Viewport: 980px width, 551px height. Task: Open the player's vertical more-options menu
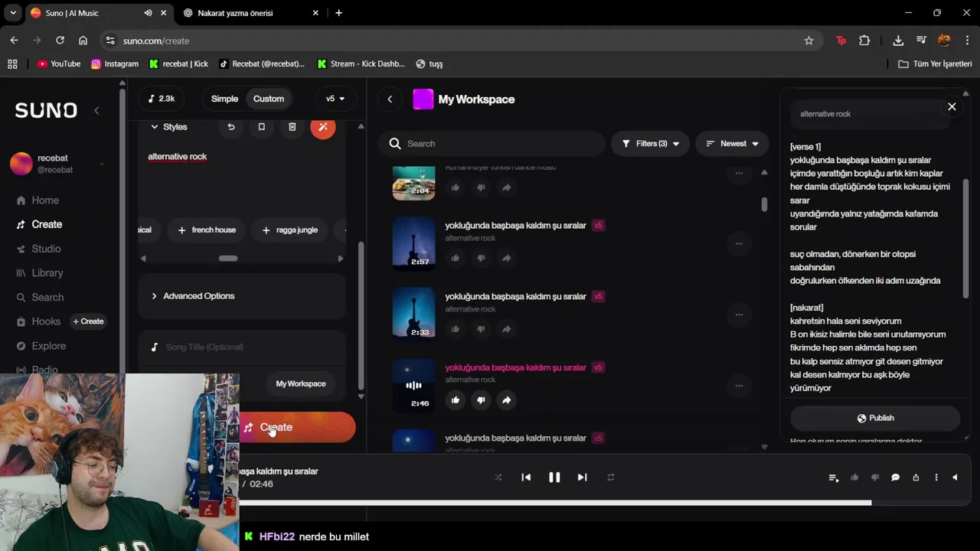click(936, 478)
